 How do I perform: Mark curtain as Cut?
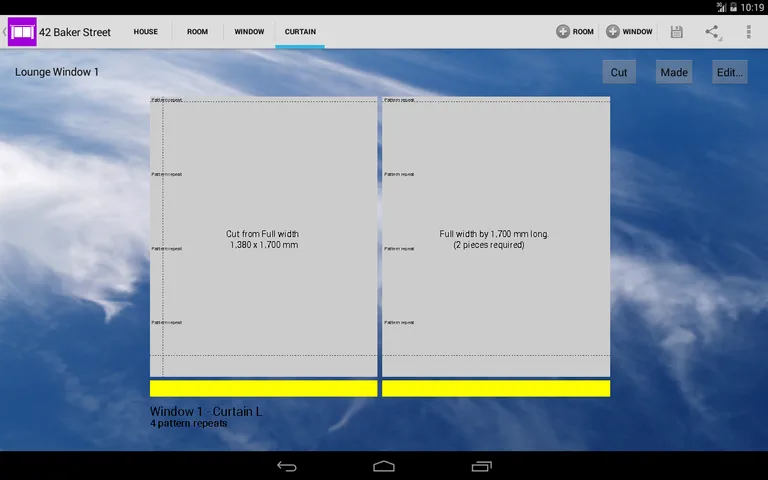[619, 72]
